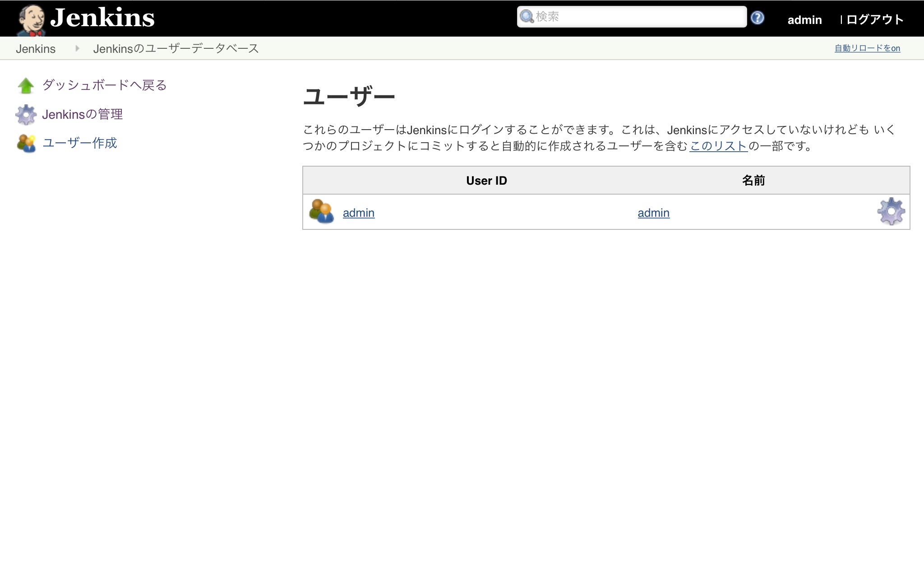Screen dimensions: 924x564
Task: Click the admin name link in the table
Action: click(x=653, y=213)
